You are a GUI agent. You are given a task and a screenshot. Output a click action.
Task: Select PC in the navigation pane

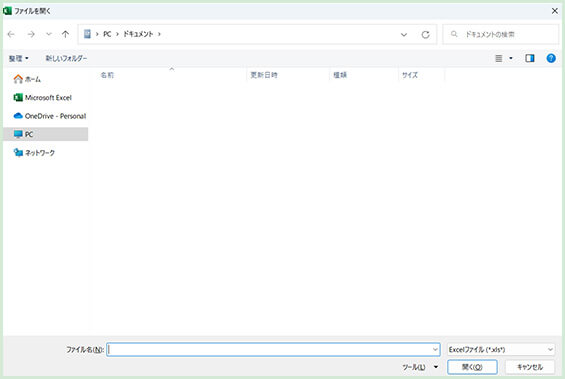tap(45, 134)
